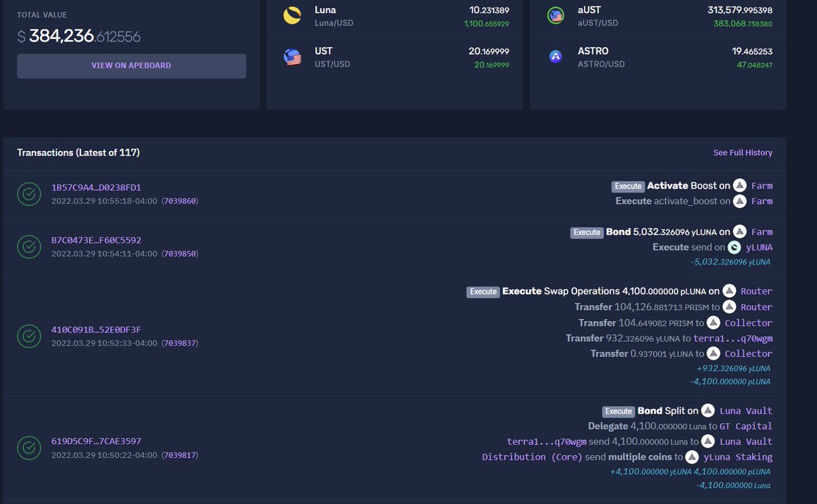Open block number 7039817
Viewport: 817px width, 504px height.
point(179,455)
